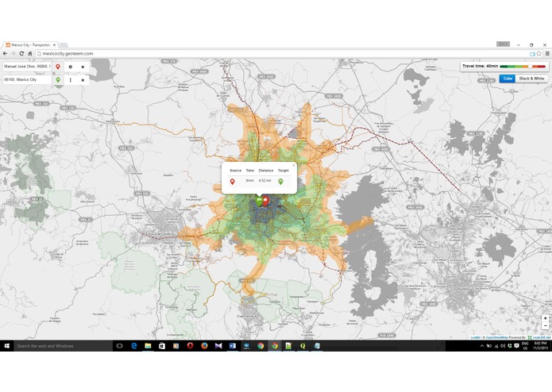Launch Microsoft Edge from the taskbar
Screen dimensions: 552x392
(x=133, y=346)
